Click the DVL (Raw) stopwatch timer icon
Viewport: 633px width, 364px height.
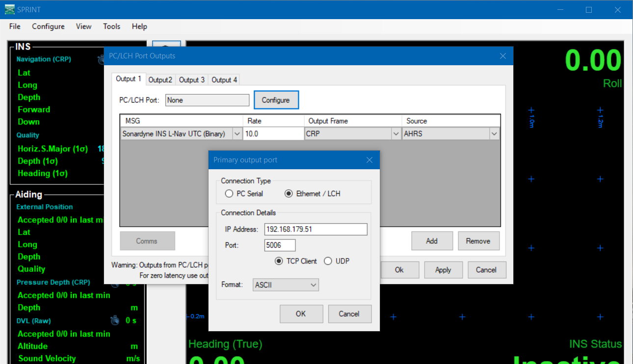coord(115,321)
